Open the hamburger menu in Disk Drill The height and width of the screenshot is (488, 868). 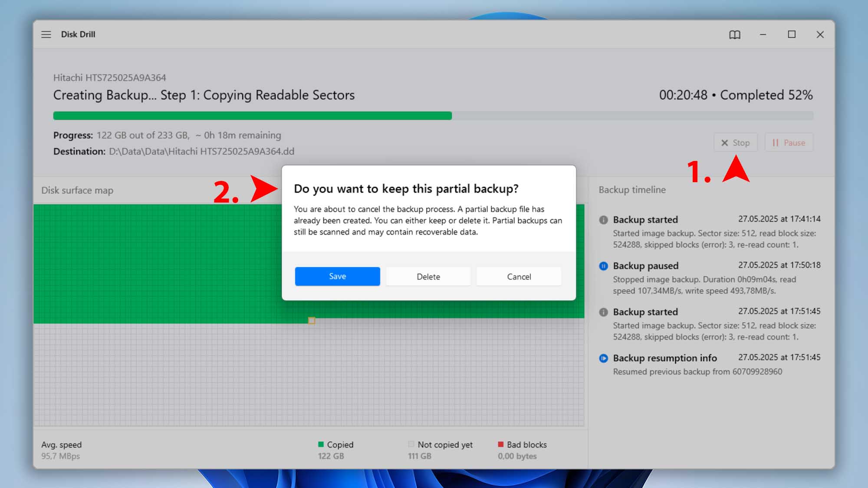46,34
